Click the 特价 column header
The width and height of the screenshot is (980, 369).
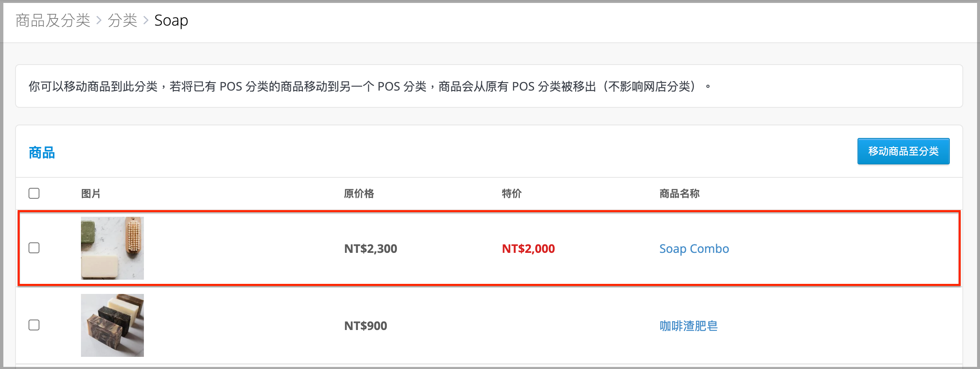pos(512,193)
